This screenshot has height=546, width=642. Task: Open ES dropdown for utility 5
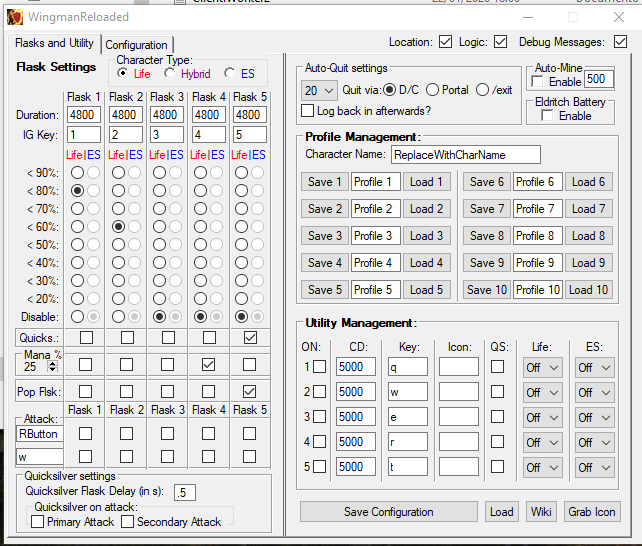coord(594,467)
